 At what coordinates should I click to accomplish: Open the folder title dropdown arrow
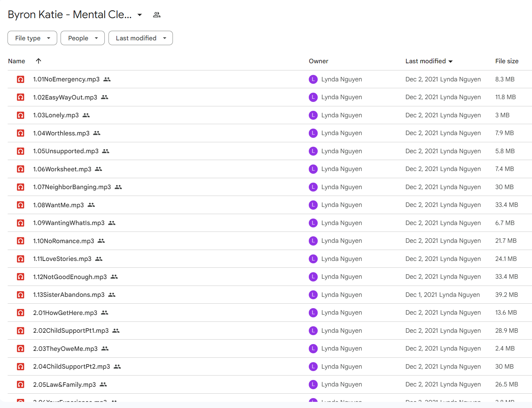140,15
